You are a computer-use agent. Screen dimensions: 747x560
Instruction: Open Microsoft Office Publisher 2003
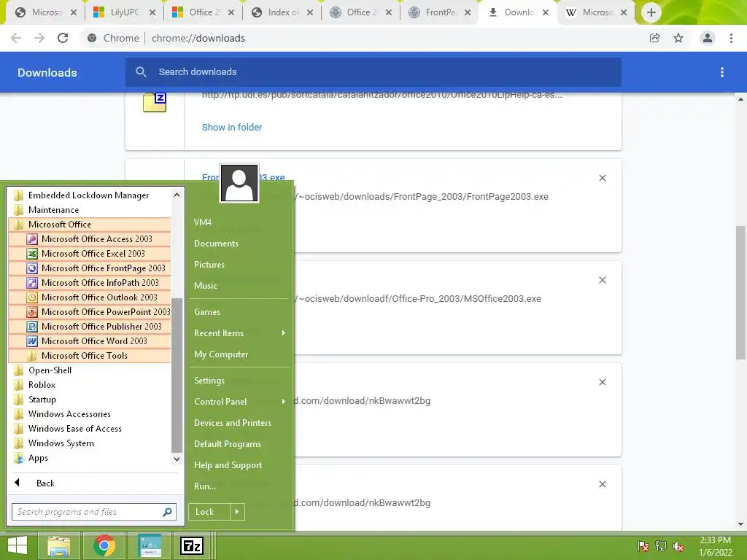(90, 327)
